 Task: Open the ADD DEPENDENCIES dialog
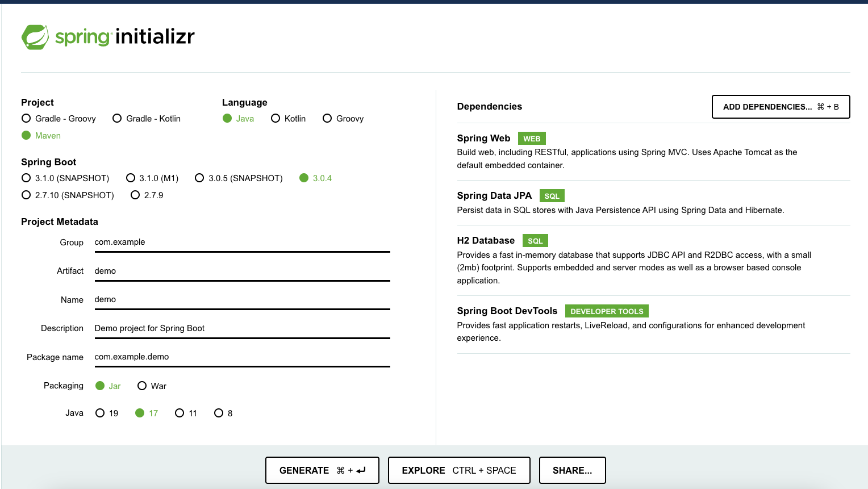click(x=781, y=107)
